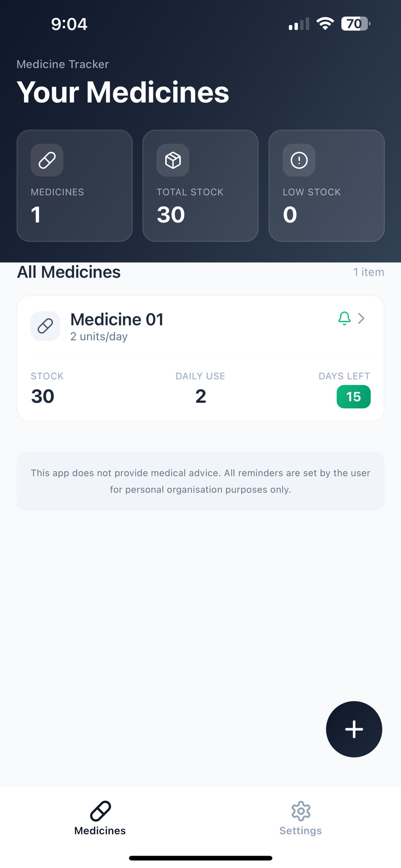Tap the alert icon above Low Stock

299,160
